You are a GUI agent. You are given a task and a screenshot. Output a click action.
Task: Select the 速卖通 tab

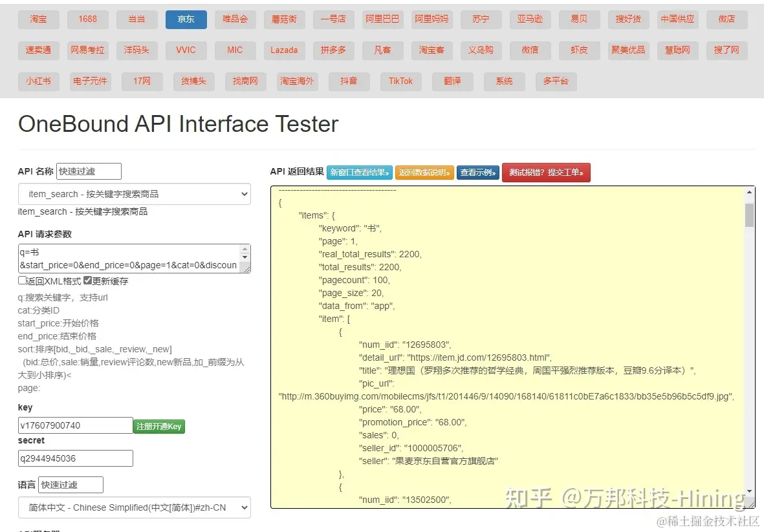click(x=39, y=50)
